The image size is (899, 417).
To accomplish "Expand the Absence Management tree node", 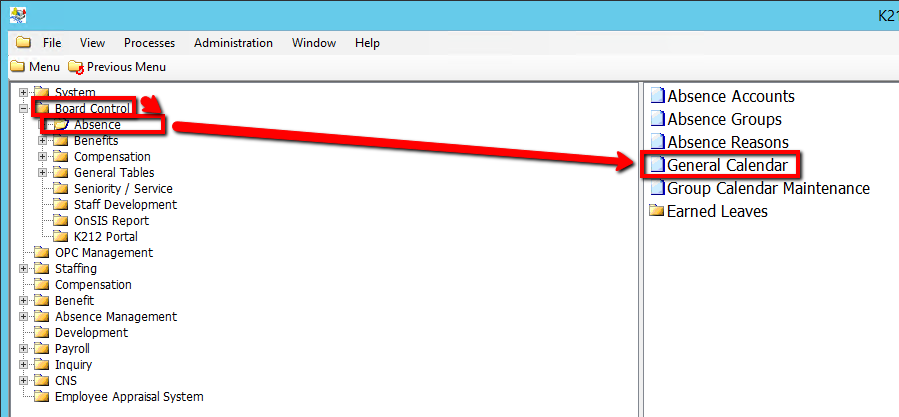I will [x=23, y=317].
